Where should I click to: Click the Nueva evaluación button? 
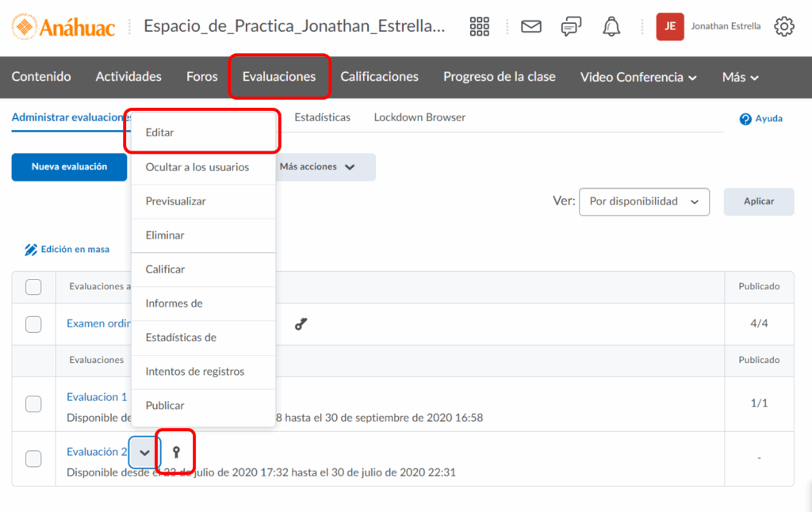point(69,167)
